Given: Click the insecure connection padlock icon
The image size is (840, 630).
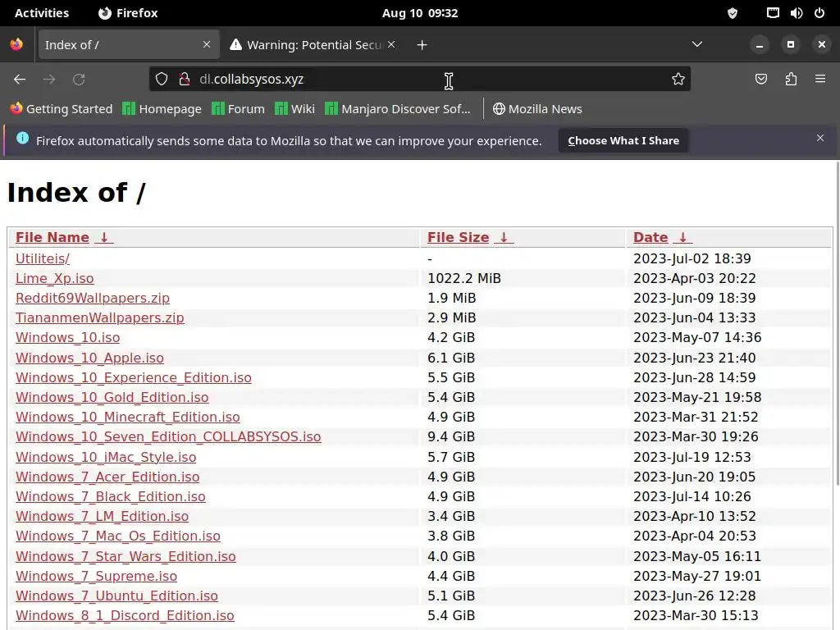Looking at the screenshot, I should (185, 80).
